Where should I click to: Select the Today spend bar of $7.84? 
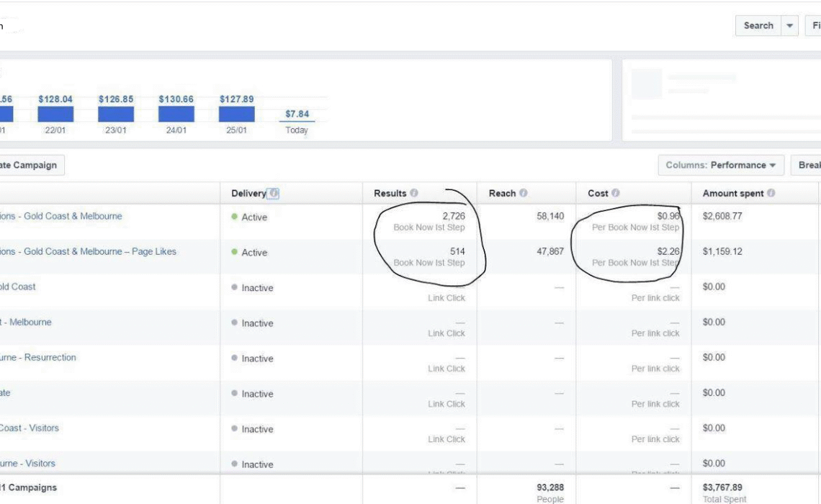tap(297, 120)
